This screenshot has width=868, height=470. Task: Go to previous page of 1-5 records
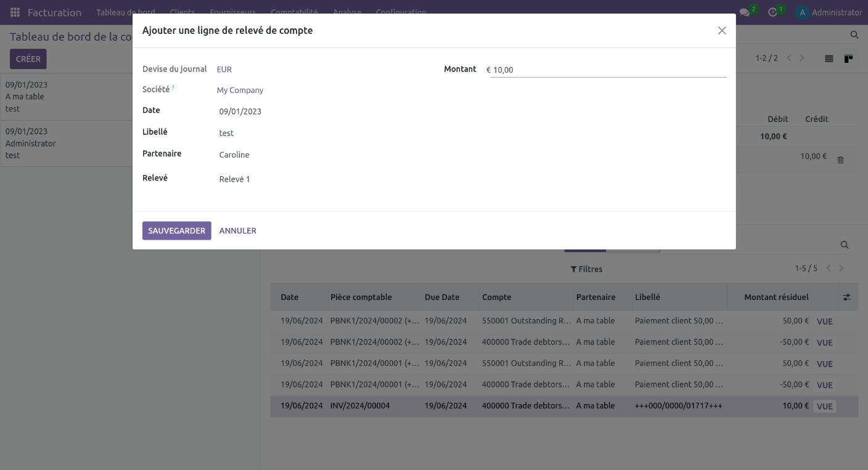[x=829, y=268]
